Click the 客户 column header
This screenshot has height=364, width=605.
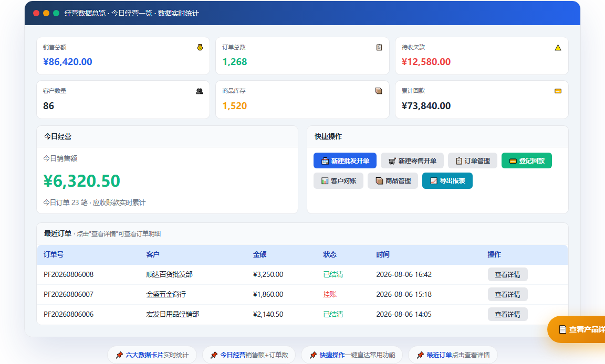(x=153, y=254)
